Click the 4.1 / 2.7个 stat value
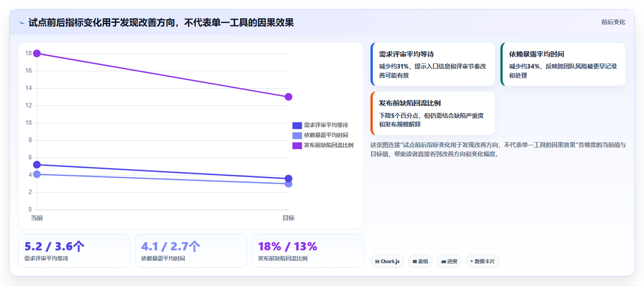The height and width of the screenshot is (286, 644). (171, 246)
